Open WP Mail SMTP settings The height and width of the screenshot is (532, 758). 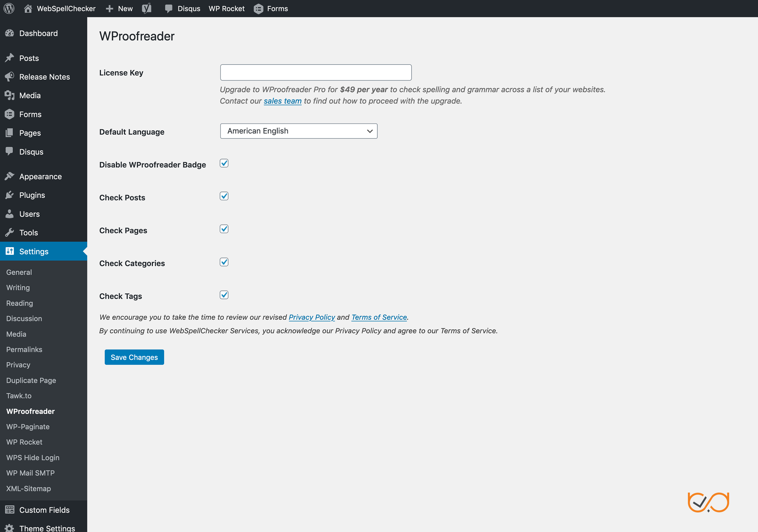[x=30, y=473]
